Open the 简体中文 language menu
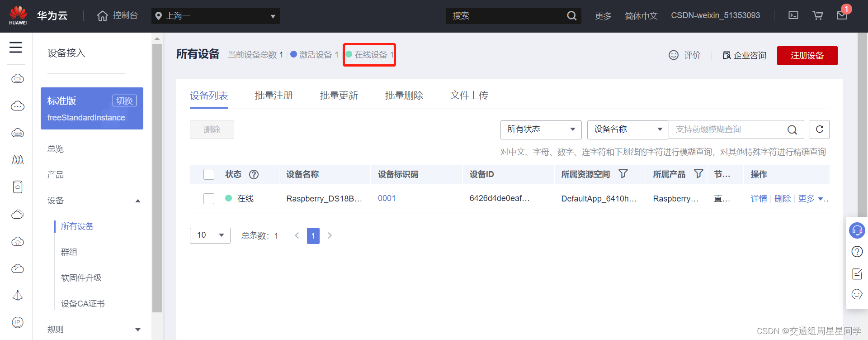 (x=641, y=16)
